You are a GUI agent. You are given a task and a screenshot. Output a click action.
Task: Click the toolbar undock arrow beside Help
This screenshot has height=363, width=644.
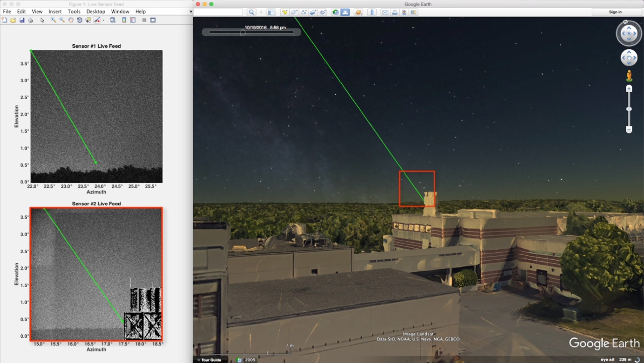(190, 11)
